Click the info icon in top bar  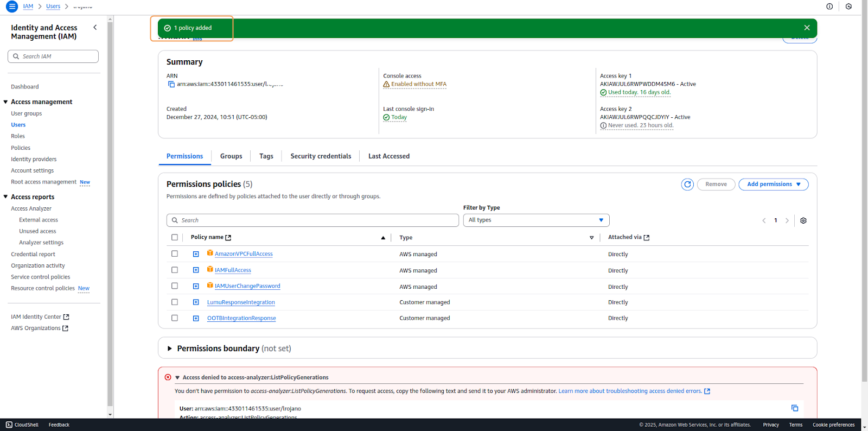pos(829,7)
